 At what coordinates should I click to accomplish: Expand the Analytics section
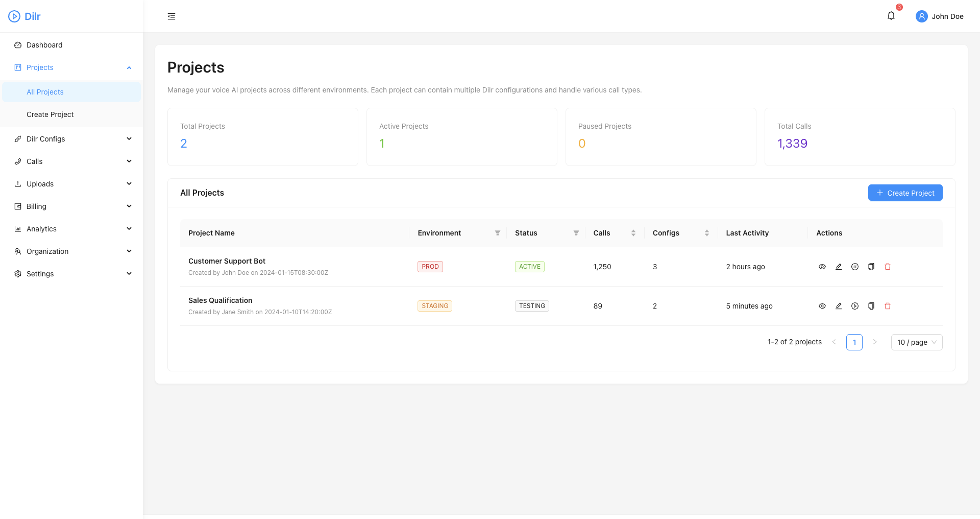click(71, 228)
